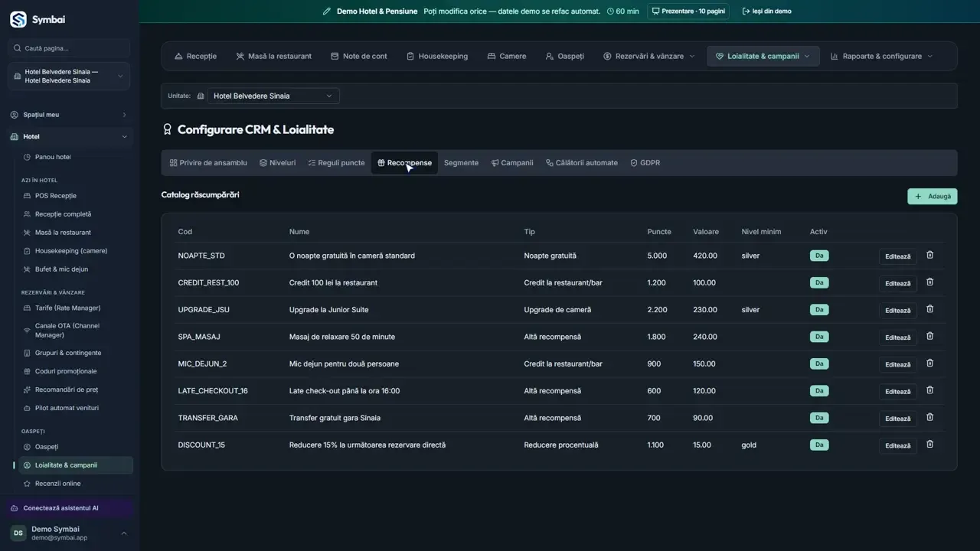Click Ieși din demo link
Image resolution: width=980 pixels, height=551 pixels.
pyautogui.click(x=767, y=11)
